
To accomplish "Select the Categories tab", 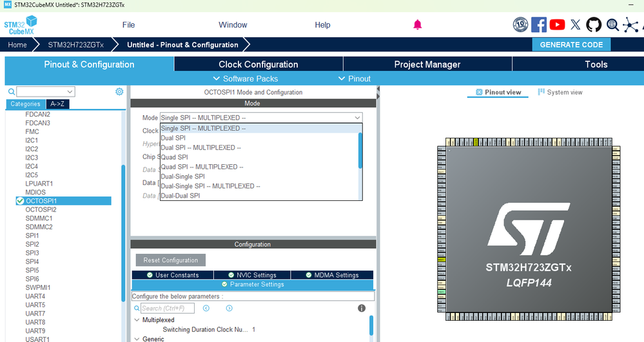I will [26, 104].
